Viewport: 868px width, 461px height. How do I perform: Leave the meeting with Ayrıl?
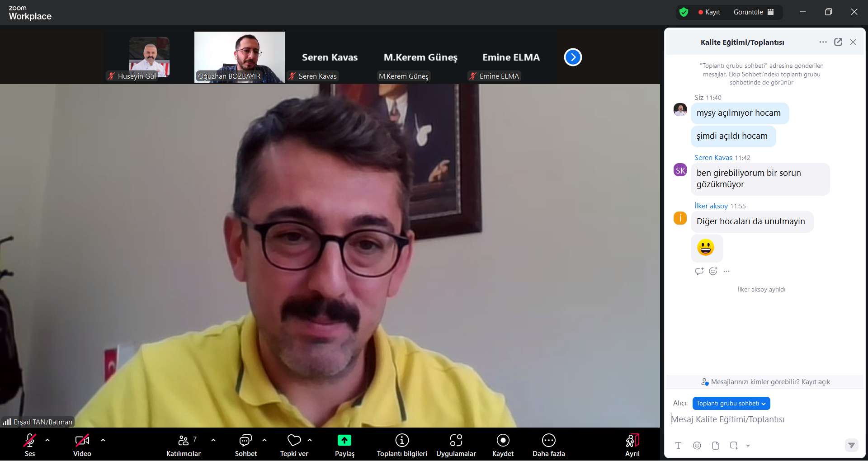pos(632,444)
